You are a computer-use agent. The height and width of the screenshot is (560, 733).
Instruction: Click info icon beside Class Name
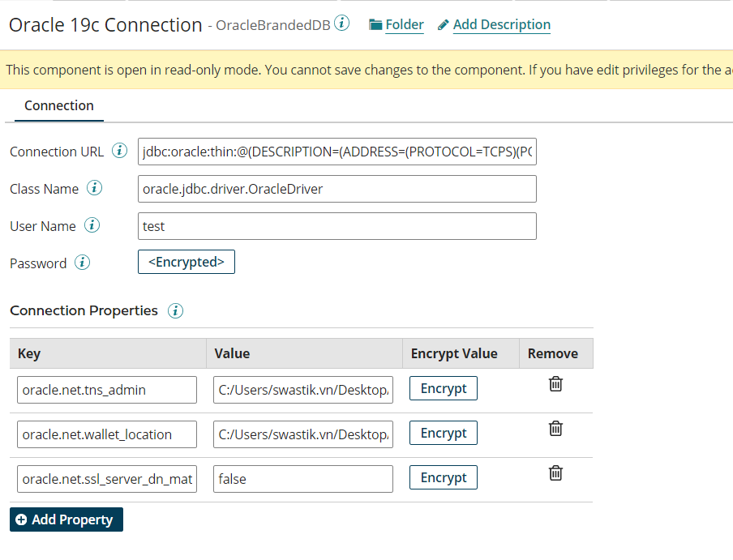click(x=95, y=188)
